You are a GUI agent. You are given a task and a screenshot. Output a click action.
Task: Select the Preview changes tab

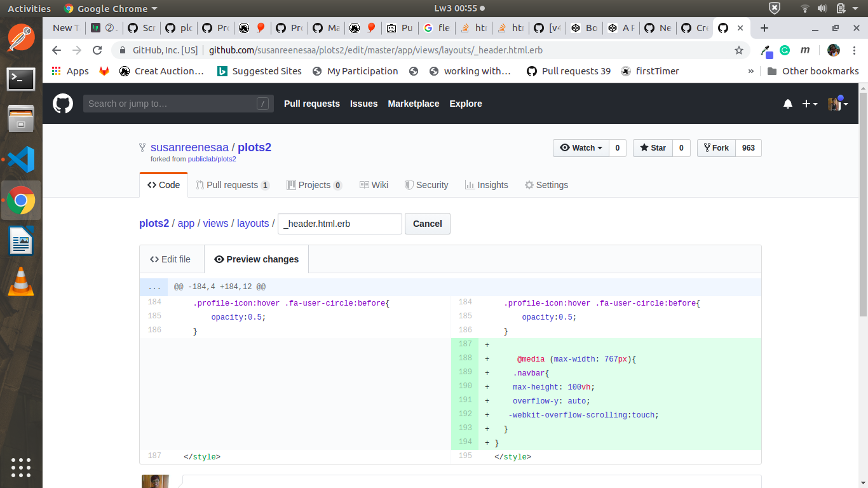coord(256,259)
